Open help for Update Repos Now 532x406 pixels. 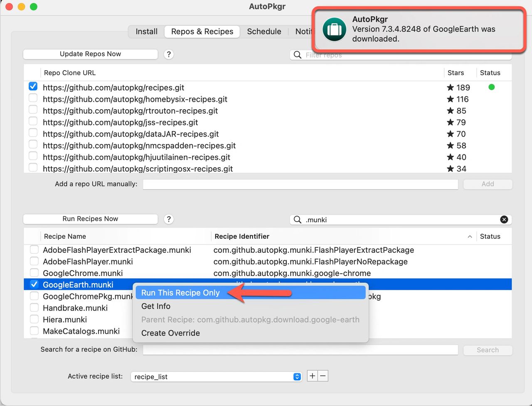pos(168,54)
